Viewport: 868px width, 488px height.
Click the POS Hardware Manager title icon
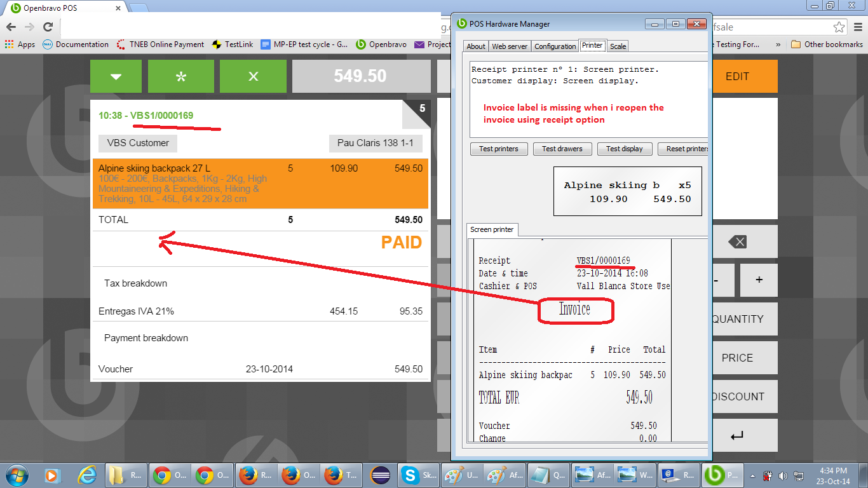[462, 24]
